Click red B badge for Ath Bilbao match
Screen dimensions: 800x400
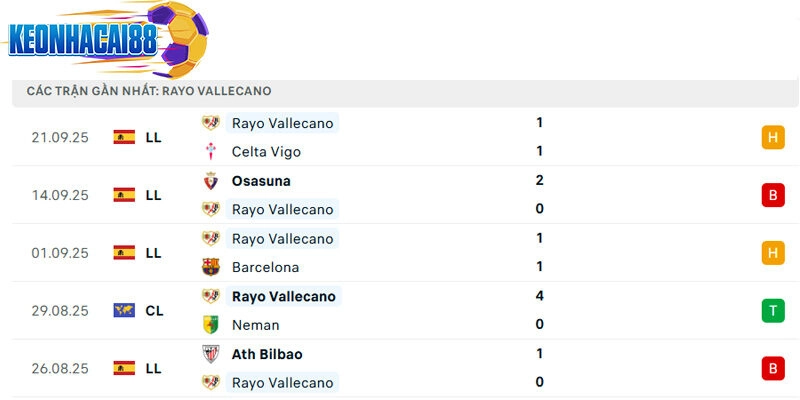point(772,369)
